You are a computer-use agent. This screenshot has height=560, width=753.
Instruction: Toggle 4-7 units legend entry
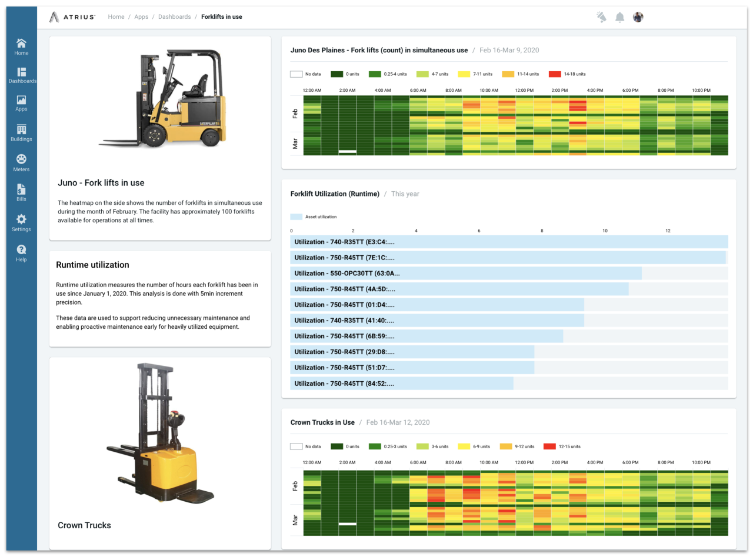(x=432, y=74)
